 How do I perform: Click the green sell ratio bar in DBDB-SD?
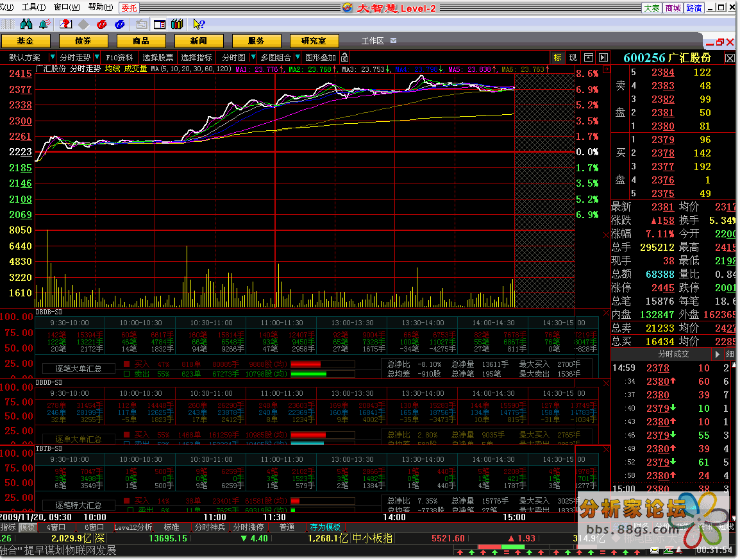[323, 374]
